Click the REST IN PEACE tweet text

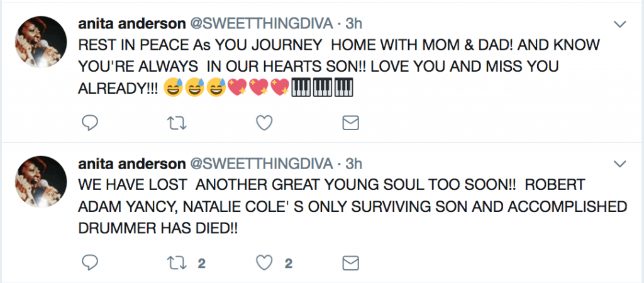click(x=340, y=66)
